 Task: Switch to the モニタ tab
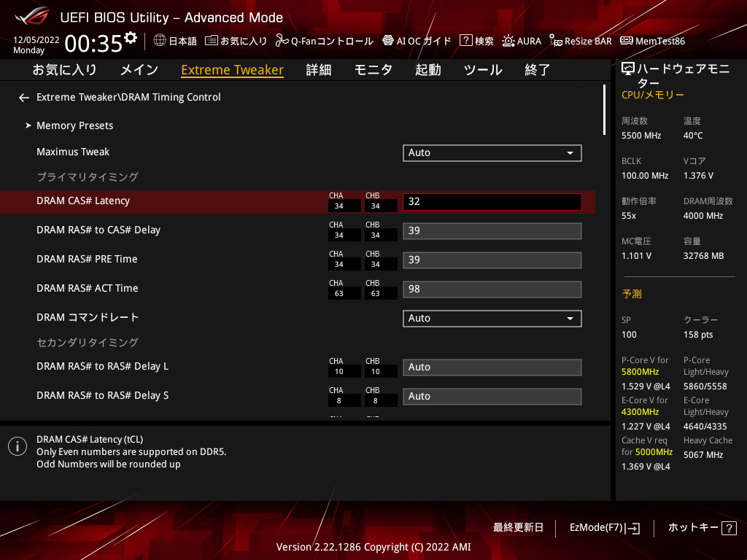373,70
